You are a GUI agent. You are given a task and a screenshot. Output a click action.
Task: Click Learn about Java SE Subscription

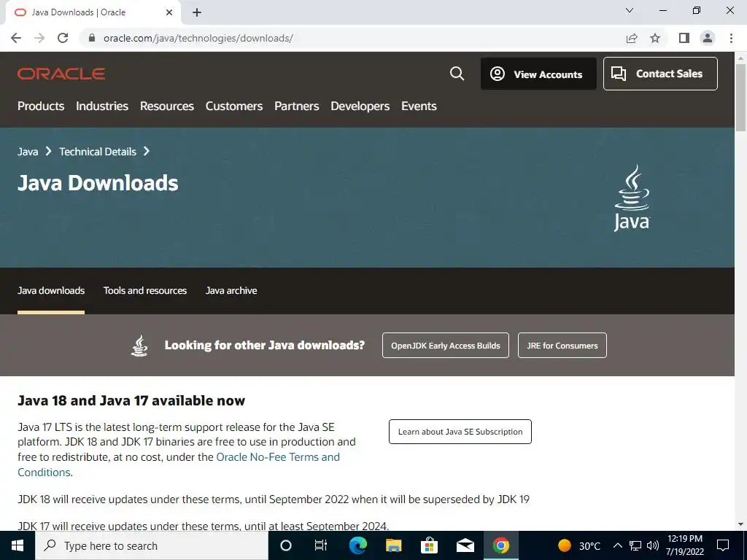pyautogui.click(x=460, y=432)
